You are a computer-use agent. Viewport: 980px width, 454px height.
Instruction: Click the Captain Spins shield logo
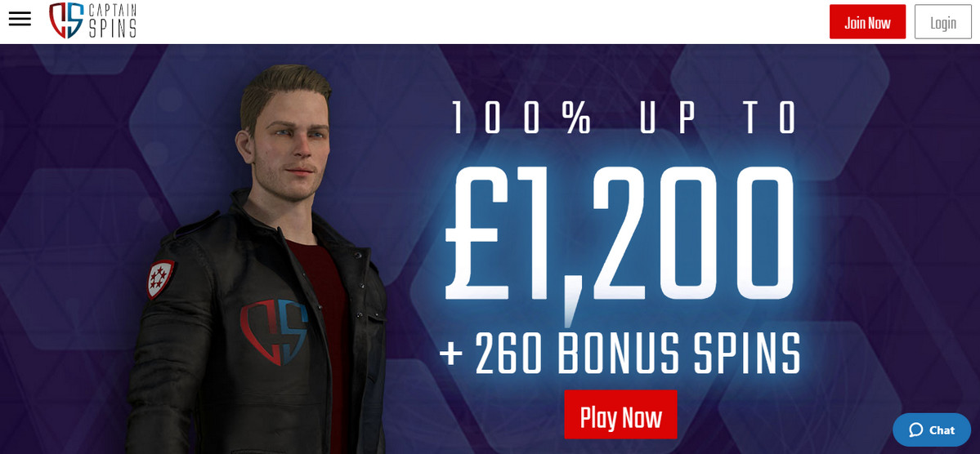pyautogui.click(x=66, y=20)
